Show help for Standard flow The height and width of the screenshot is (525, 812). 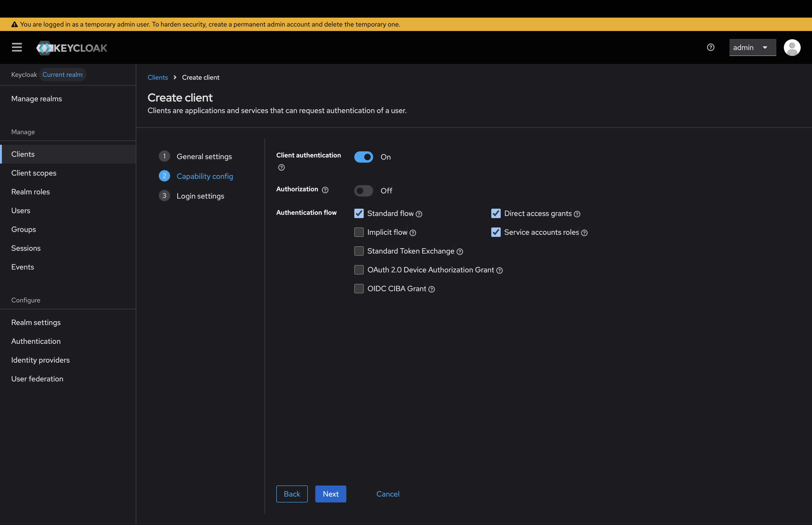click(419, 214)
